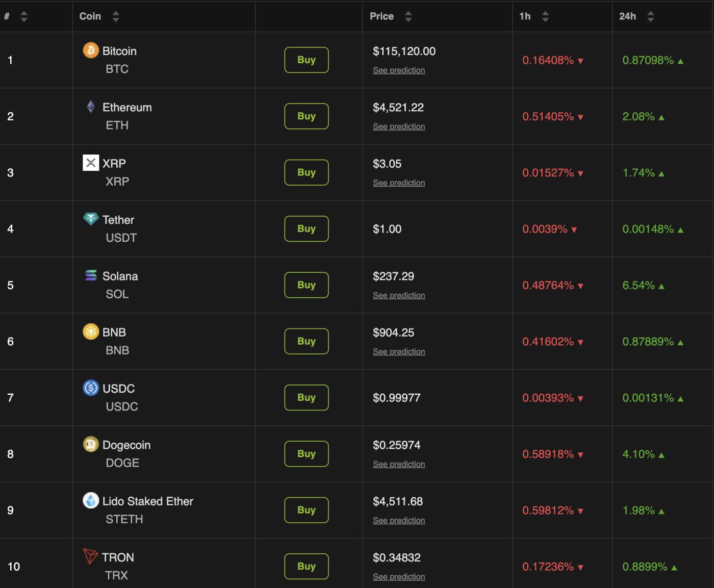Click the Bitcoin logo icon
Screen dimensions: 714x588
coord(91,50)
